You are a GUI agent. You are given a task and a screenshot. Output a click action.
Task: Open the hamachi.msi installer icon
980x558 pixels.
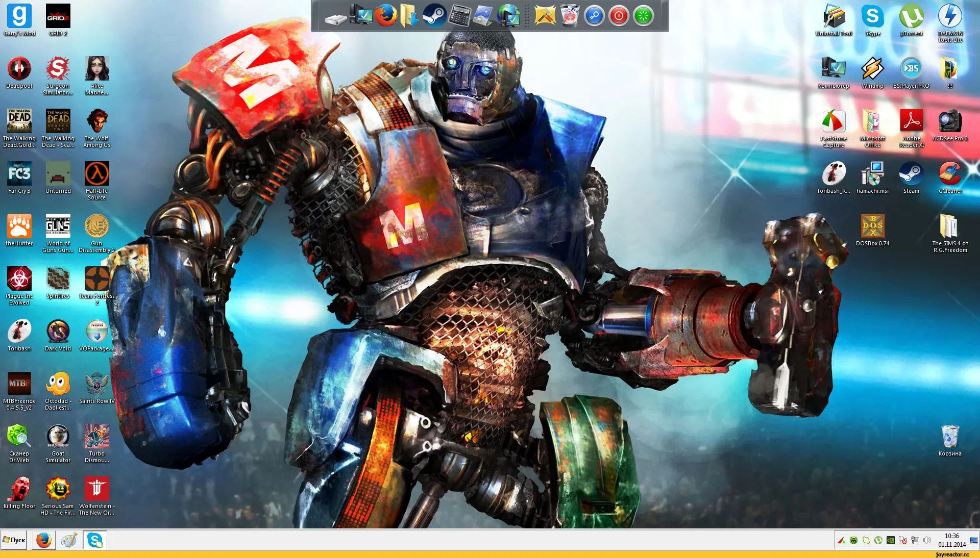873,177
